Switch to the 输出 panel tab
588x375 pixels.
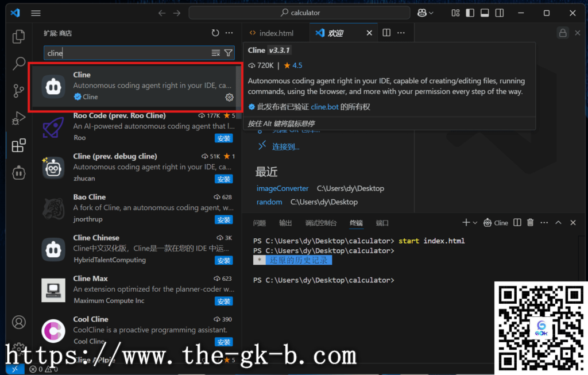tap(285, 223)
